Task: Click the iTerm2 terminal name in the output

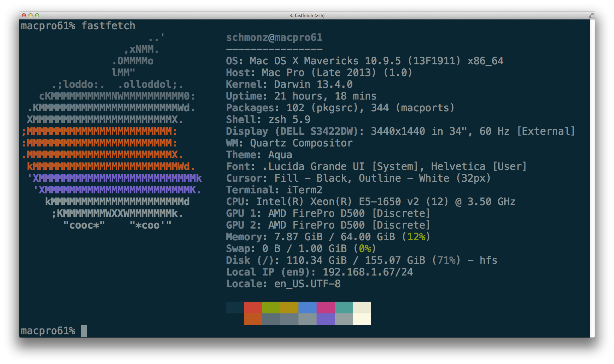Action: pos(304,190)
